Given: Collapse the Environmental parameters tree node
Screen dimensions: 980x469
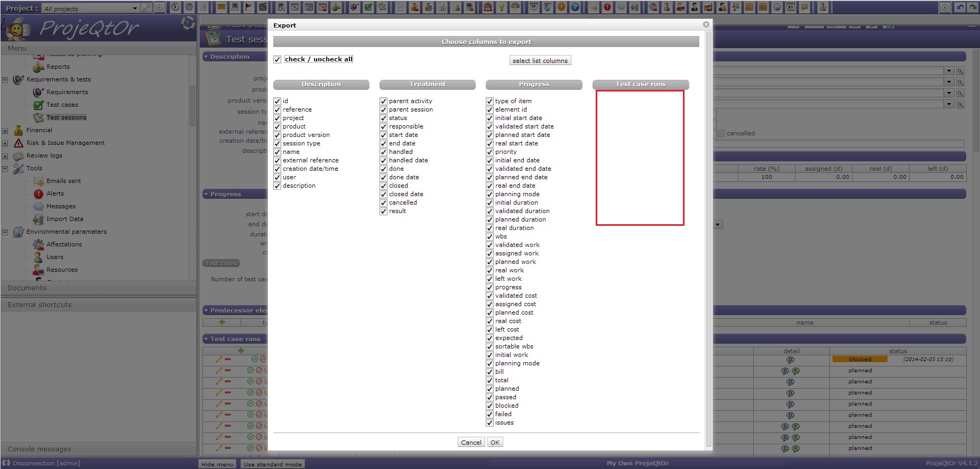Looking at the screenshot, I should point(5,232).
